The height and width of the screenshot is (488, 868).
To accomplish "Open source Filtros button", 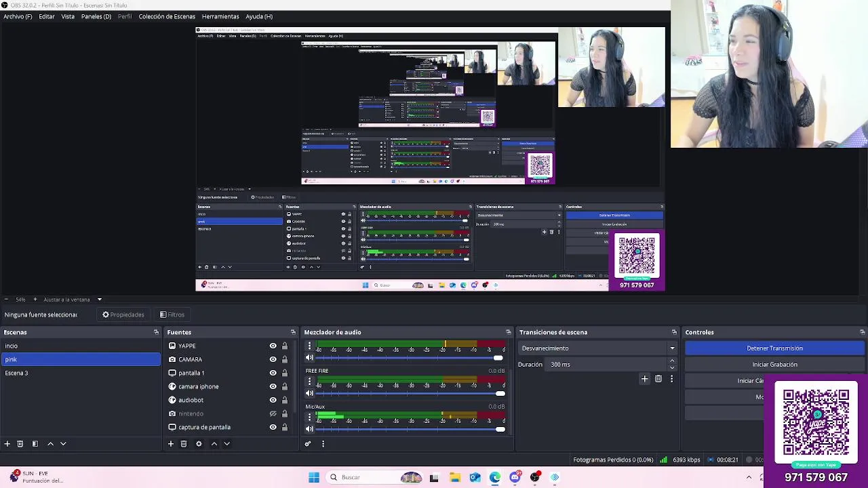I will tap(172, 314).
